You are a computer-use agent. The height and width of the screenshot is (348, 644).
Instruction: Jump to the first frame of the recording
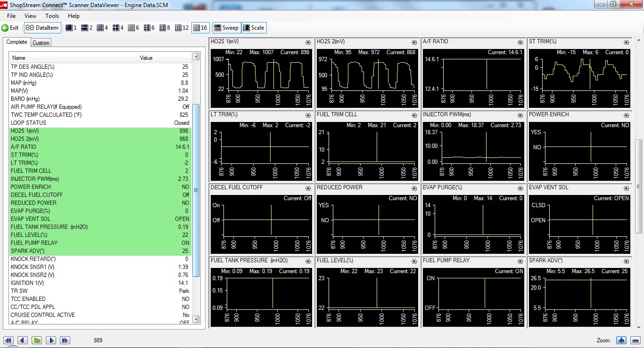click(x=8, y=340)
